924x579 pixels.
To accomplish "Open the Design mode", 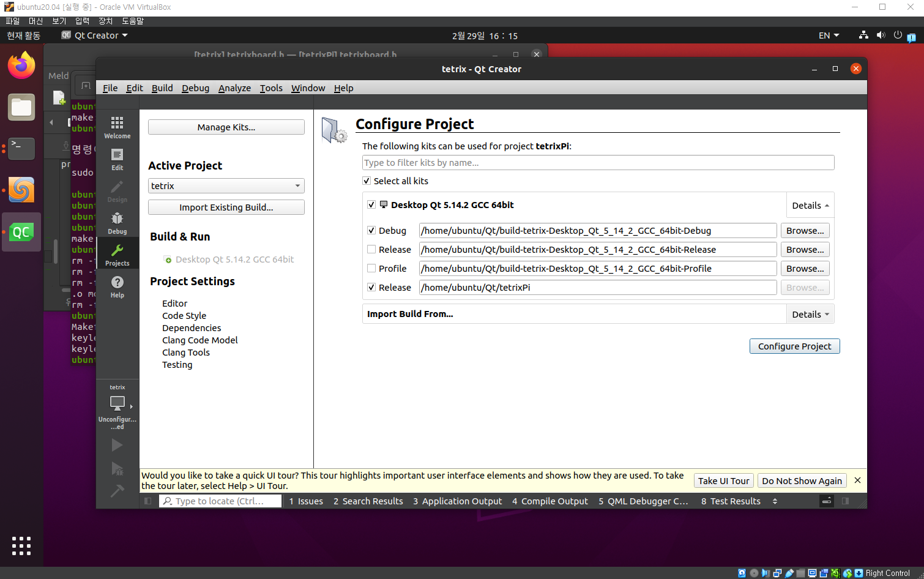I will tap(117, 191).
